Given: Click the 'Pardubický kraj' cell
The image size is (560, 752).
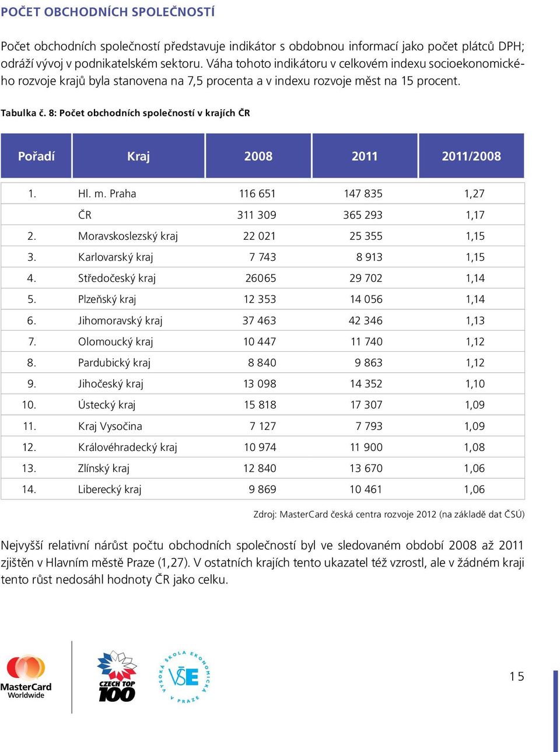Looking at the screenshot, I should pos(114,363).
